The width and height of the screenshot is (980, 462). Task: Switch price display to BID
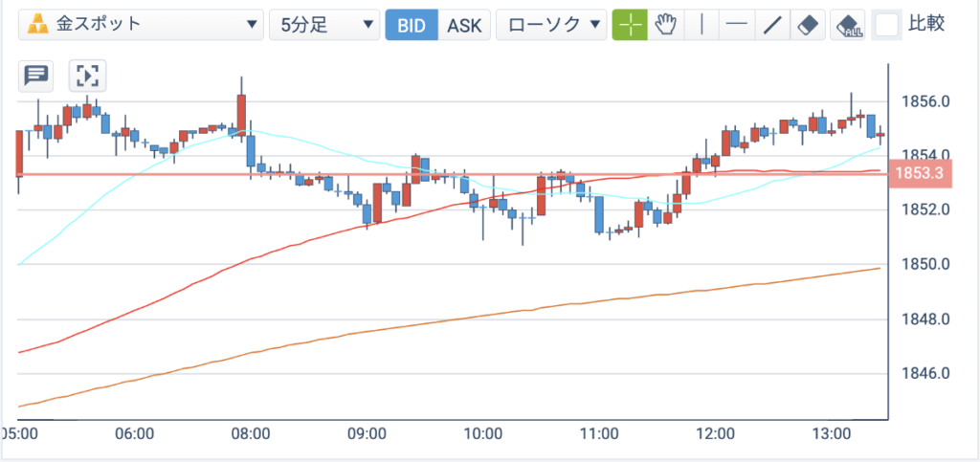pos(412,25)
